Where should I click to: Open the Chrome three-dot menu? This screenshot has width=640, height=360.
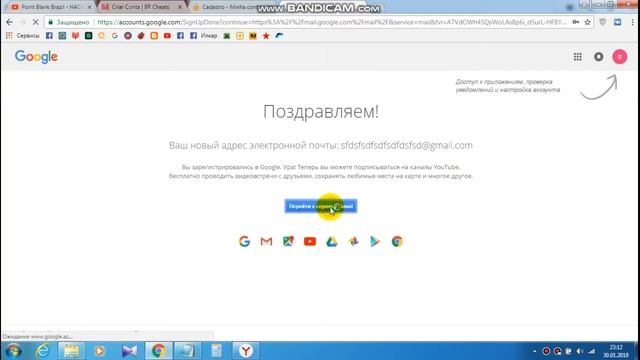(633, 22)
